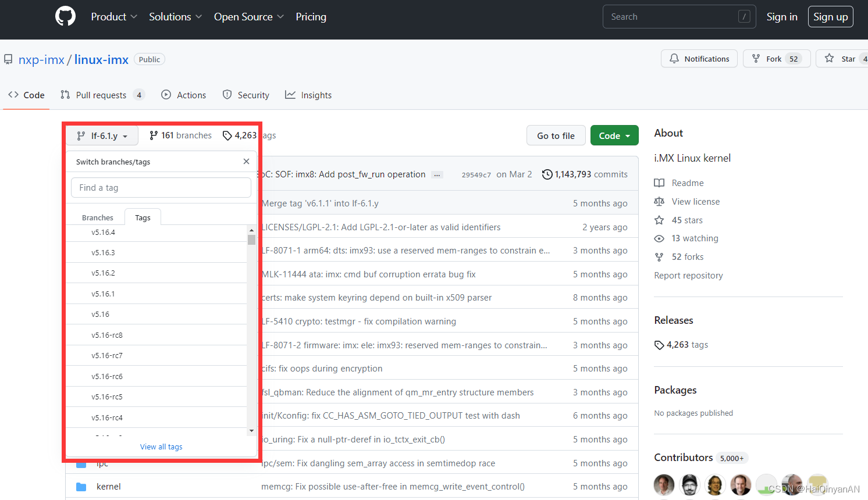Viewport: 868px width, 500px height.
Task: View 1,143,793 commits history
Action: coord(585,174)
